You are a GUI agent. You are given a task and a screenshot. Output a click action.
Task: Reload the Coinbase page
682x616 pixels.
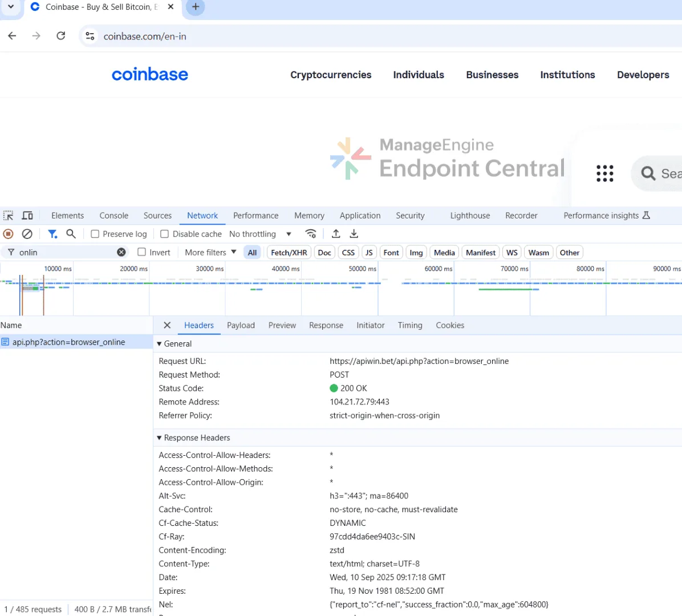pos(61,36)
